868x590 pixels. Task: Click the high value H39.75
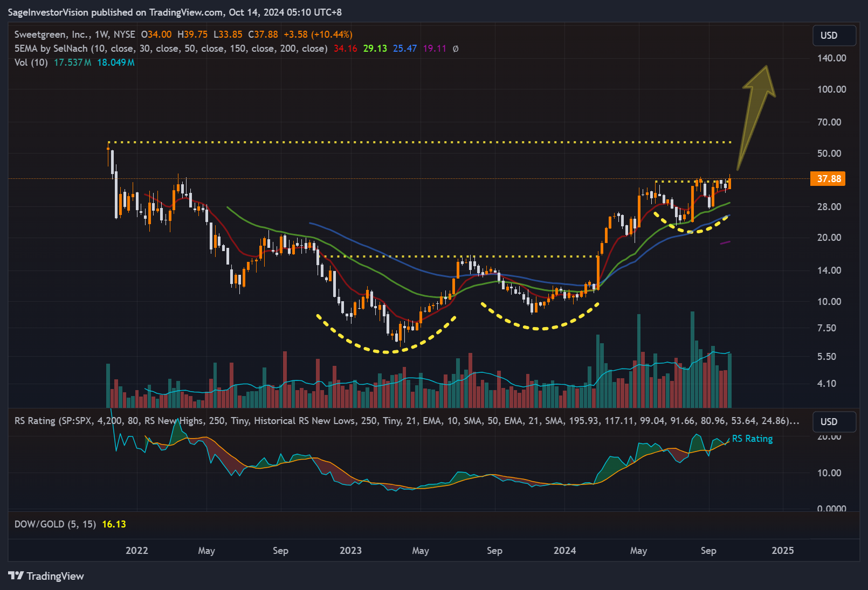(x=192, y=34)
